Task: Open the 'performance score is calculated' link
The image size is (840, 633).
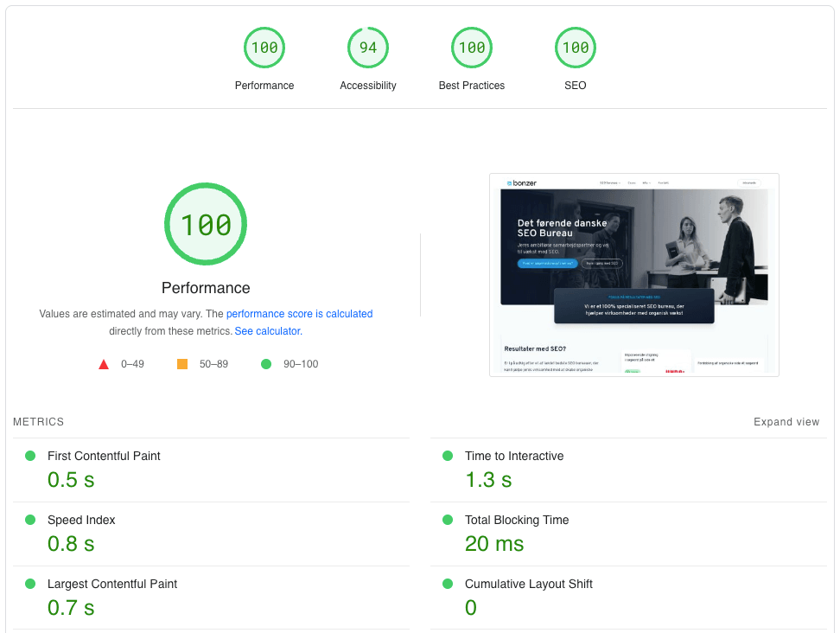Action: pyautogui.click(x=299, y=314)
